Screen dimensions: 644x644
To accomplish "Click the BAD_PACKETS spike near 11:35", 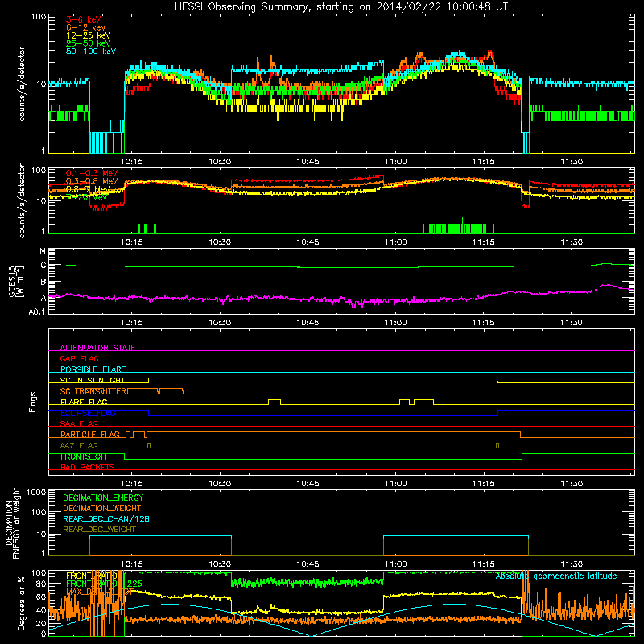I will (x=601, y=467).
